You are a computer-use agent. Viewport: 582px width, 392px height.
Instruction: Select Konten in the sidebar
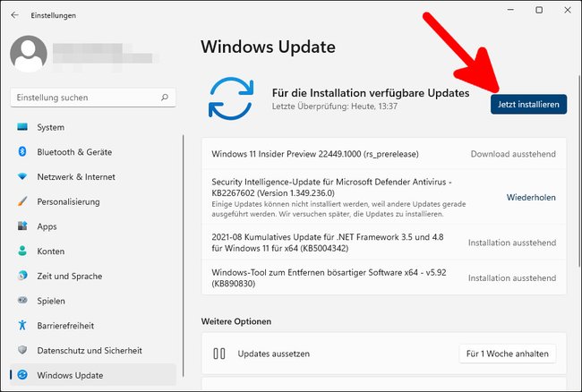(93, 251)
